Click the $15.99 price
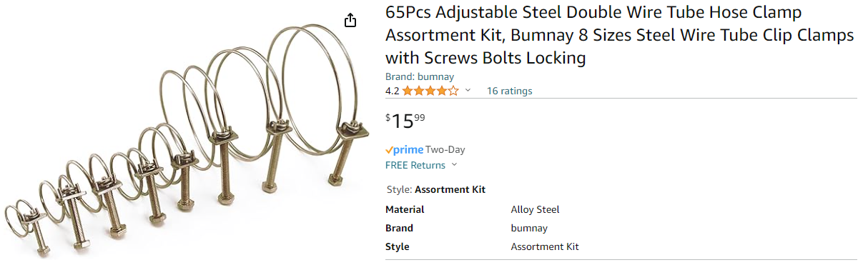This screenshot has height=265, width=868. coord(405,121)
